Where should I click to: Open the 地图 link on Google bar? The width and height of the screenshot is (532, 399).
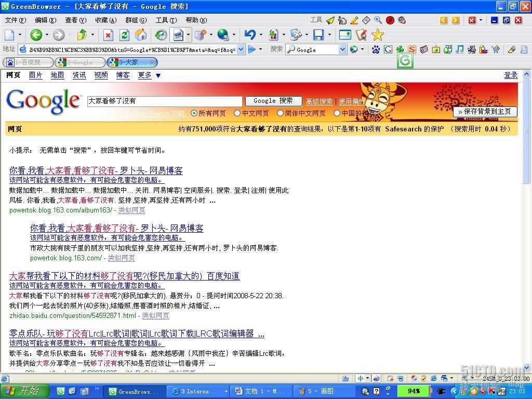(x=57, y=75)
